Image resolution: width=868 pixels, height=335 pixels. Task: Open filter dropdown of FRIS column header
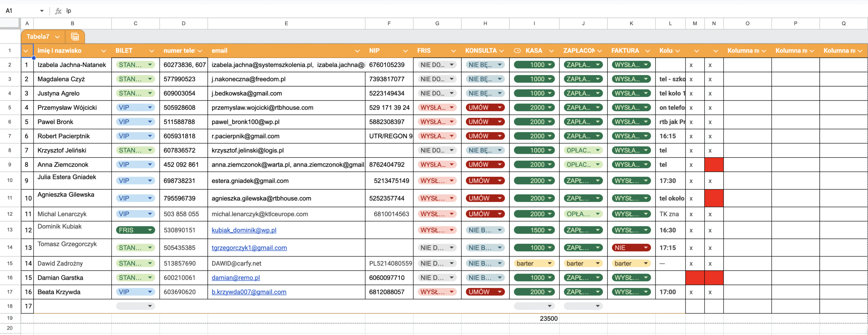point(453,51)
